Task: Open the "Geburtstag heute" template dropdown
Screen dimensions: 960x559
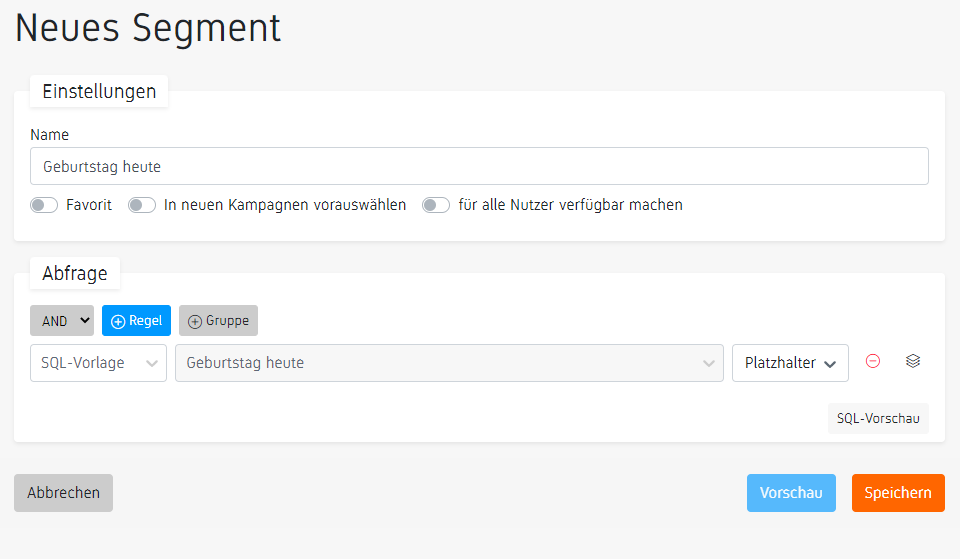Action: click(x=448, y=363)
